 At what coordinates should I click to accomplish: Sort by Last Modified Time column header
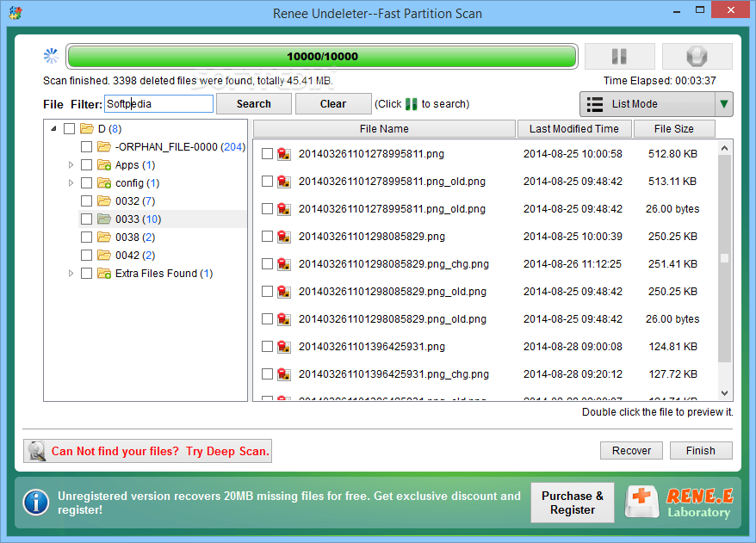[x=573, y=128]
